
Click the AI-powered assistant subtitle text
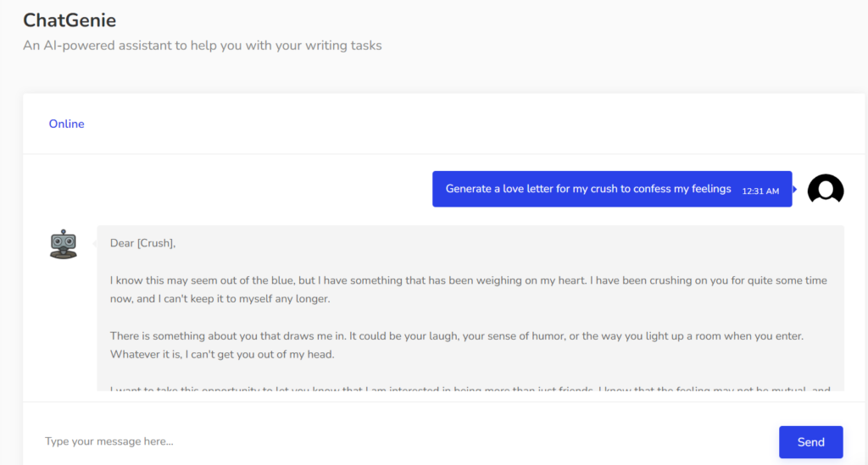click(x=203, y=46)
